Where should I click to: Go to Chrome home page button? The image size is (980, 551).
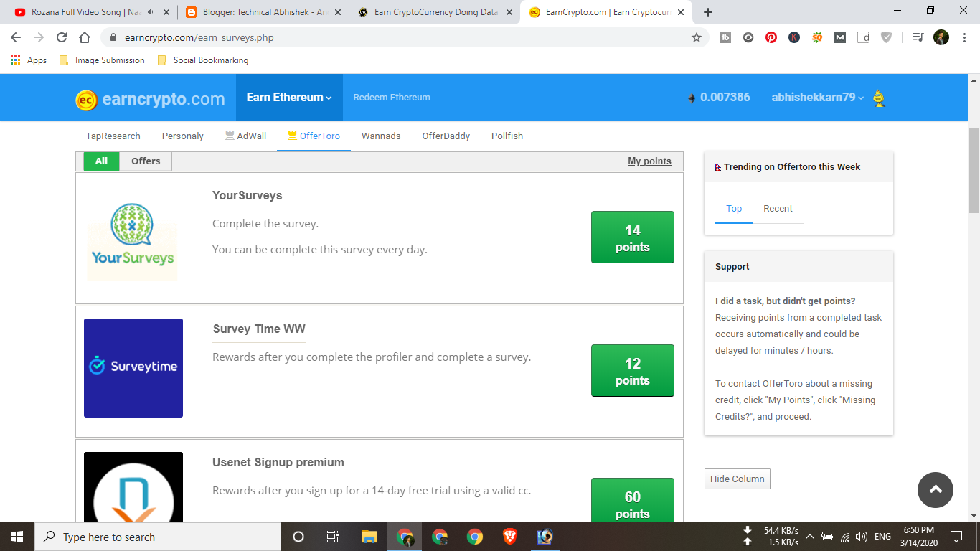(x=85, y=37)
